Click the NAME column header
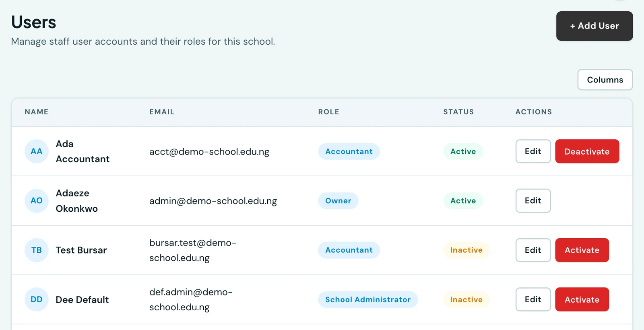This screenshot has height=330, width=644. point(37,112)
